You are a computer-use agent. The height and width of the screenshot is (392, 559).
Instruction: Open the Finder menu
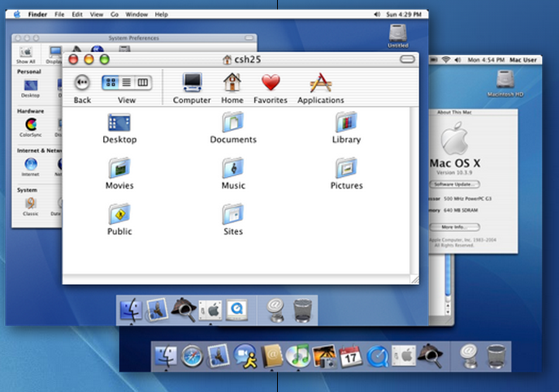point(37,15)
